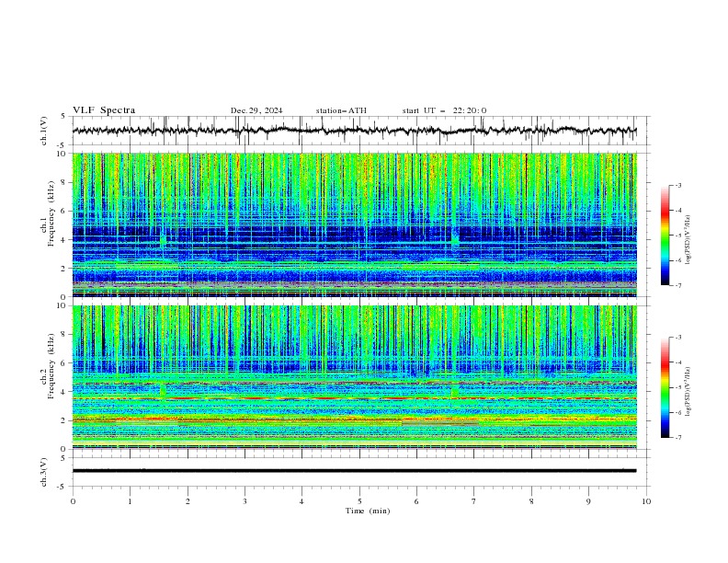Image resolution: width=728 pixels, height=563 pixels.
Task: Click the "6" tick on the ch.2 frequency axis
Action: [x=64, y=362]
